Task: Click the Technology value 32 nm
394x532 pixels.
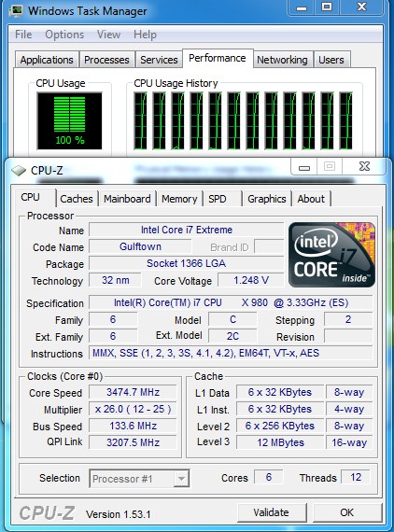Action: click(x=116, y=280)
